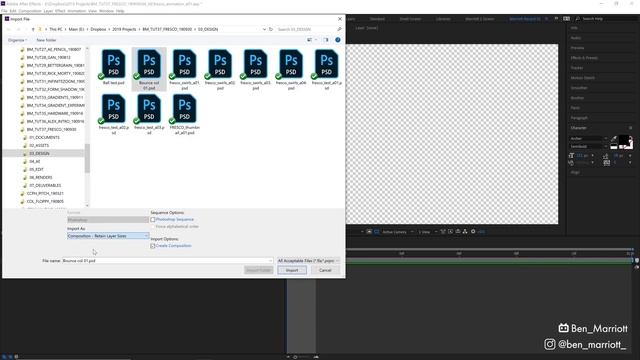
Task: Click the eyedropper icon in Character panel
Action: tap(613, 139)
